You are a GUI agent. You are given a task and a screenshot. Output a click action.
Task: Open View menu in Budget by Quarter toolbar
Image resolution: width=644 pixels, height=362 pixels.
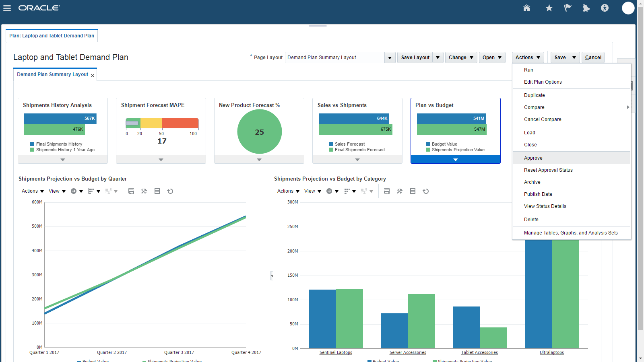[57, 191]
